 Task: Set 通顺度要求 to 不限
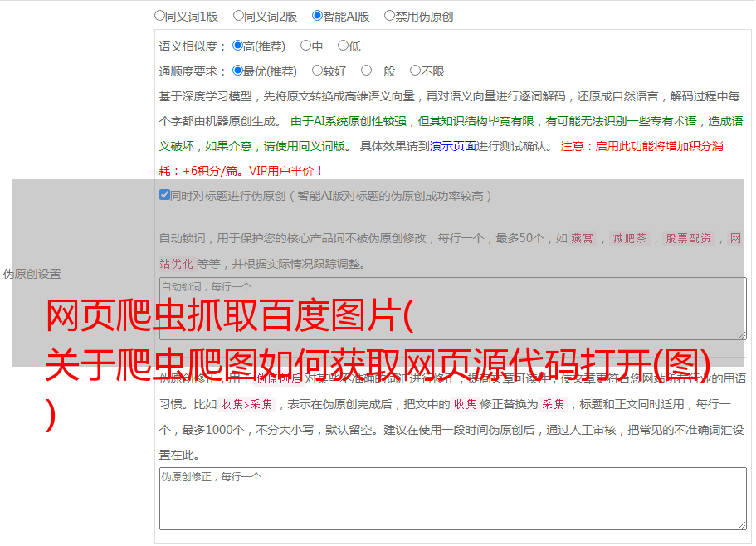coord(415,71)
